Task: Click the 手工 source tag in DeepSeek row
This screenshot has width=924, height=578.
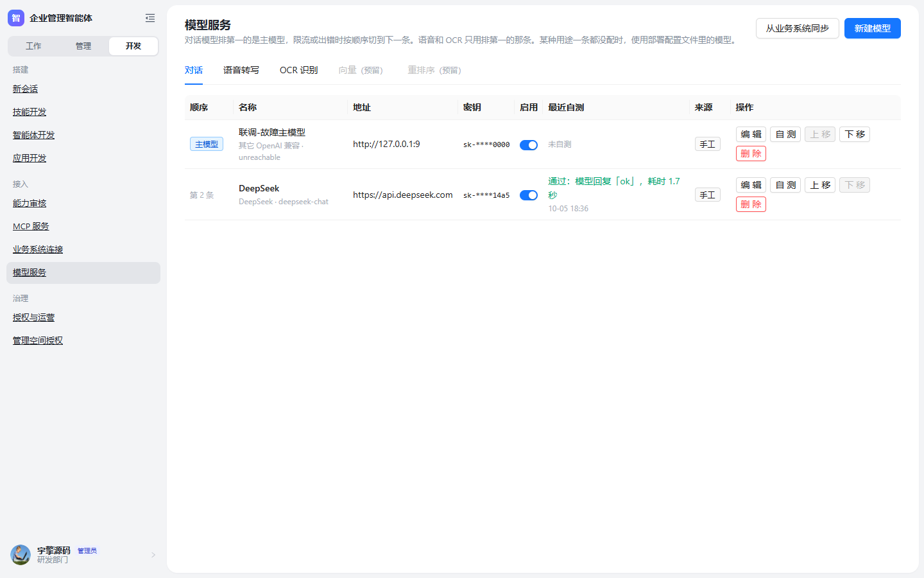Action: (707, 195)
